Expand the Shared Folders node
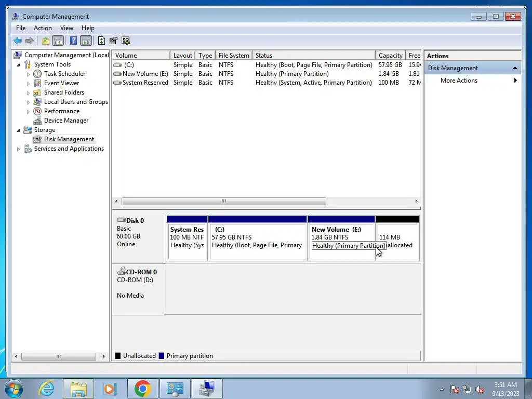 tap(28, 92)
